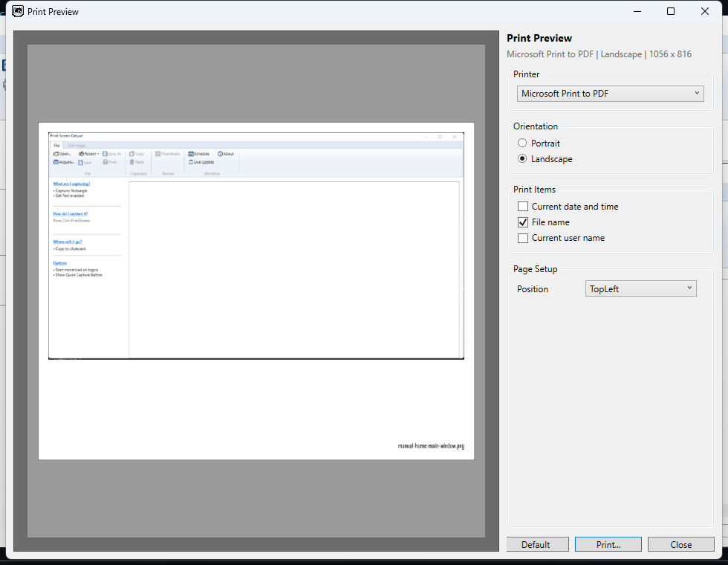This screenshot has width=728, height=565.
Task: Click the Print Preview app icon in title bar
Action: coord(18,11)
